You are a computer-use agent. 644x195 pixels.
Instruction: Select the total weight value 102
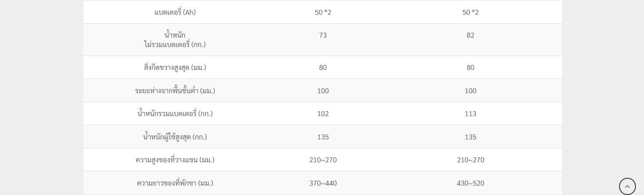pos(323,114)
